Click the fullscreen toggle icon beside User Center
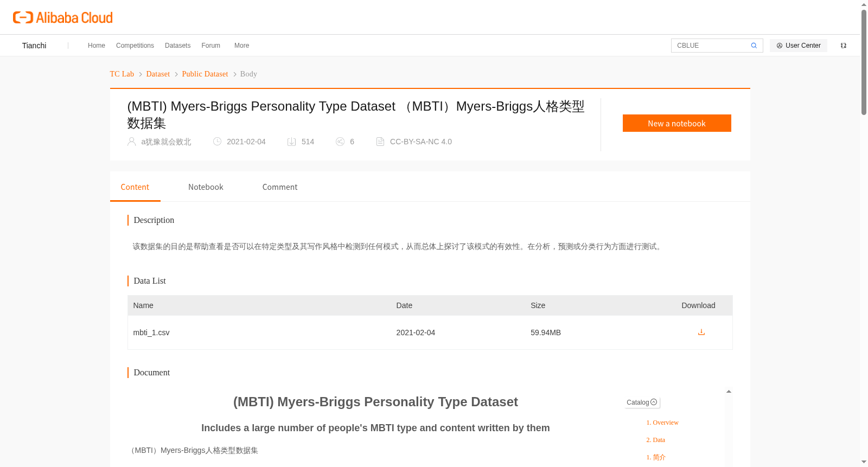This screenshot has height=467, width=868. tap(844, 46)
